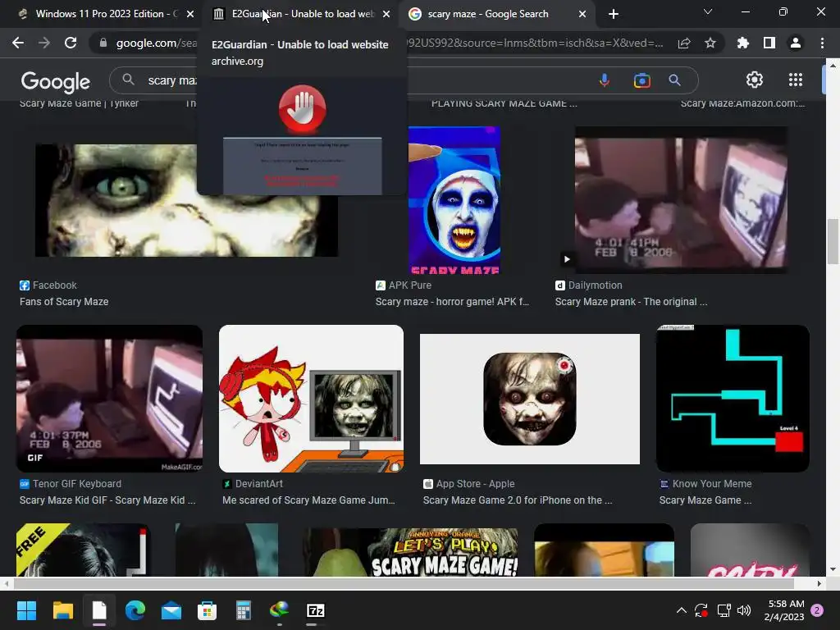840x630 pixels.
Task: Click the vertical scrollbar thumb
Action: tap(833, 242)
